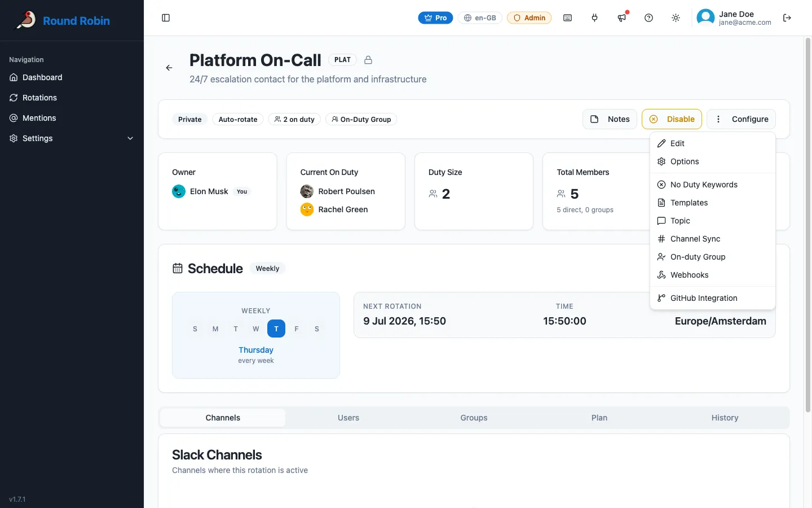
Task: Click the Schedule calendar icon
Action: tap(178, 269)
